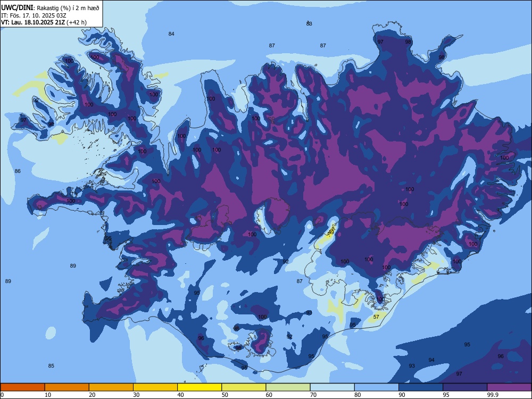
Task: Select the IT initialization time line
Action: (34, 15)
